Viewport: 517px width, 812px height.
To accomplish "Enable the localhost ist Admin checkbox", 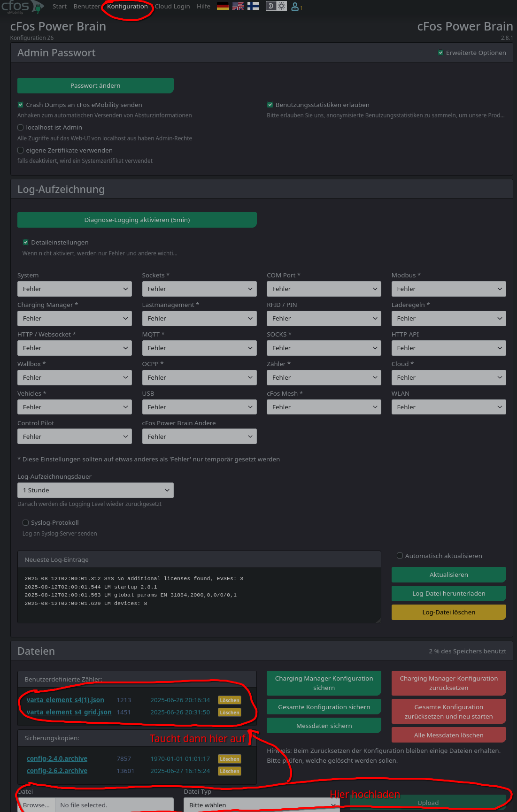I will tap(21, 127).
